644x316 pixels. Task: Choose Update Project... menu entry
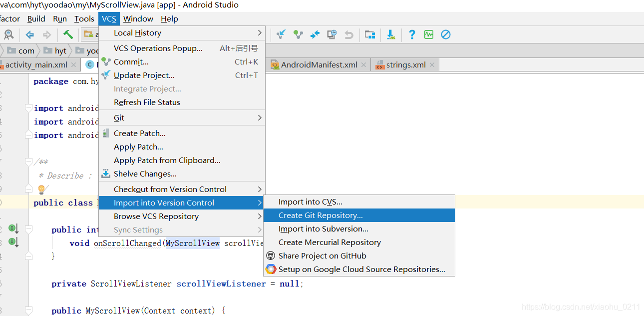click(182, 75)
